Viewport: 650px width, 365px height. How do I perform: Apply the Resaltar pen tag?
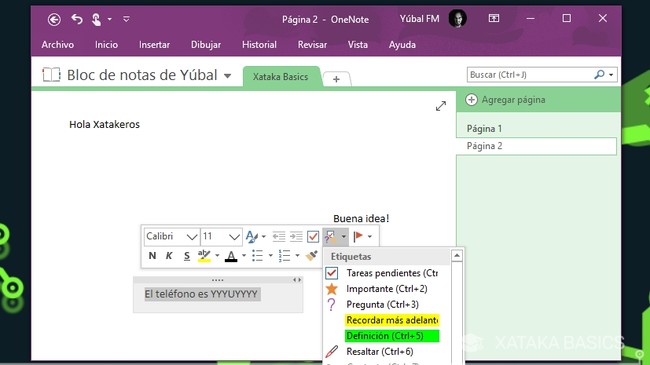click(x=387, y=352)
